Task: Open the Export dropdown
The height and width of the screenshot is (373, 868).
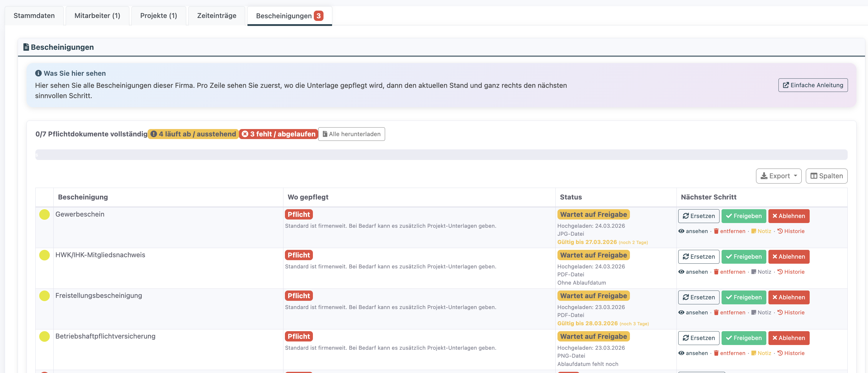Action: pyautogui.click(x=778, y=176)
